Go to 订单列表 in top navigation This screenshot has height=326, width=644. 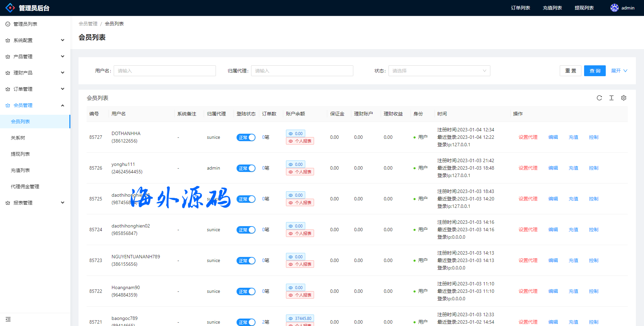pyautogui.click(x=520, y=8)
